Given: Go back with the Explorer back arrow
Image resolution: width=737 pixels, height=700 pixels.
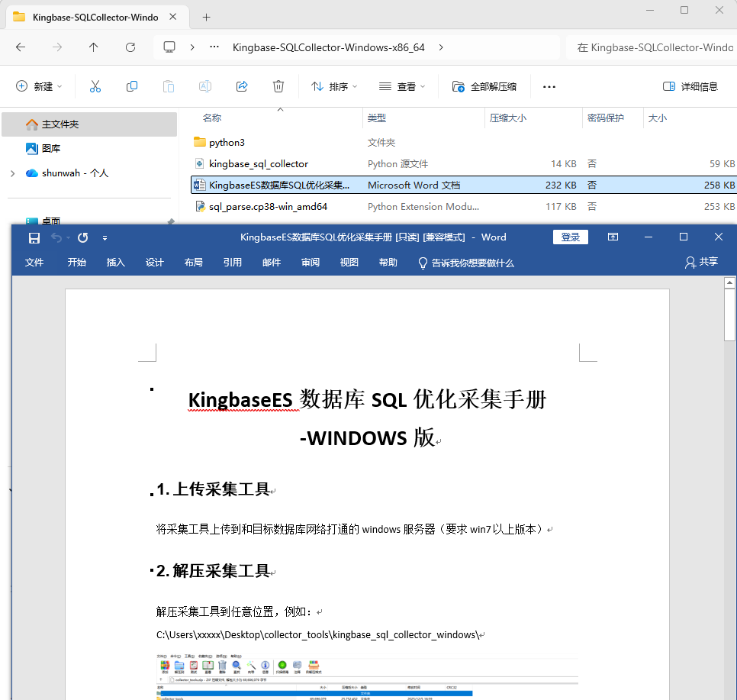Looking at the screenshot, I should (21, 47).
